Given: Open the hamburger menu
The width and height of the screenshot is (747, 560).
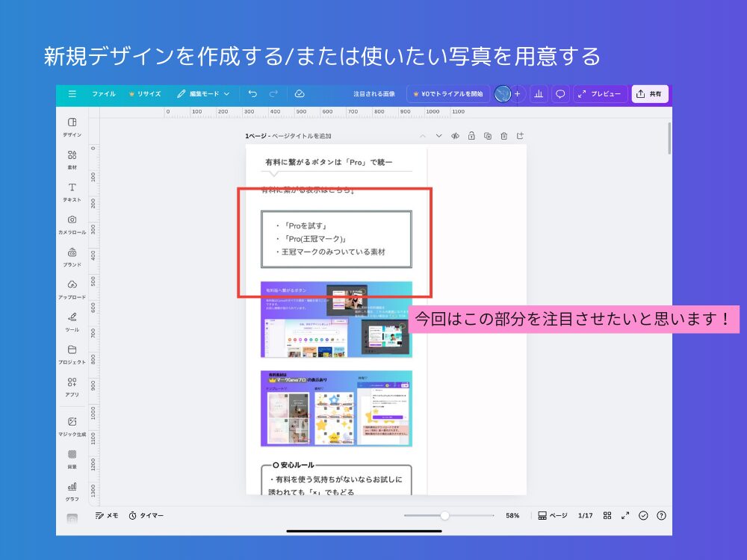Looking at the screenshot, I should tap(72, 93).
